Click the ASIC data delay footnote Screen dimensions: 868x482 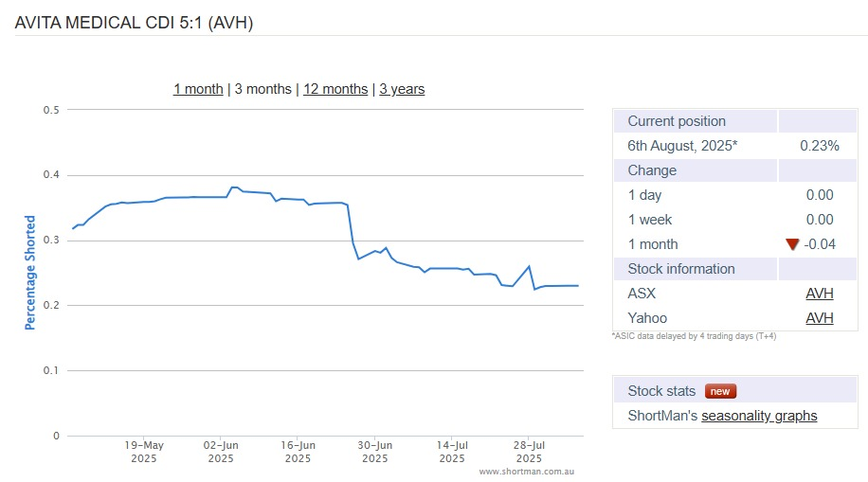695,336
